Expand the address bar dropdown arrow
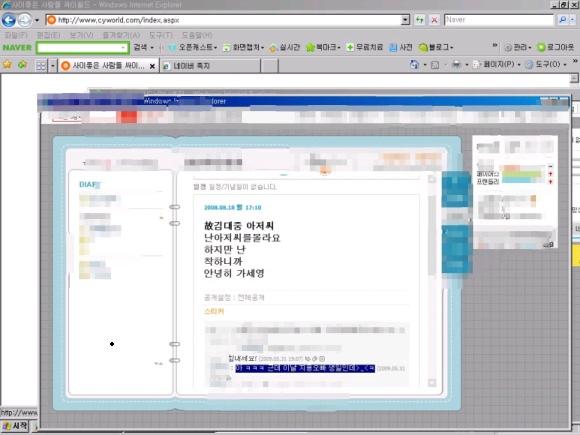The height and width of the screenshot is (435, 580). pos(406,20)
